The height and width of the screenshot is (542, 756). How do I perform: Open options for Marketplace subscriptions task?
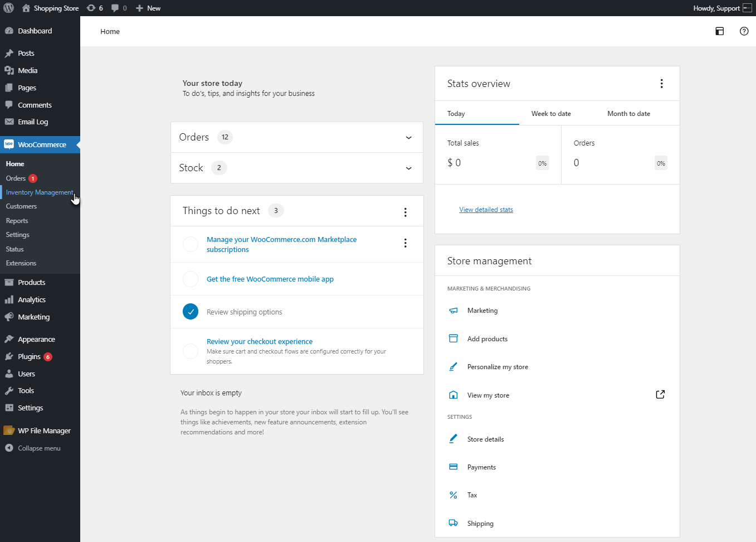(406, 243)
